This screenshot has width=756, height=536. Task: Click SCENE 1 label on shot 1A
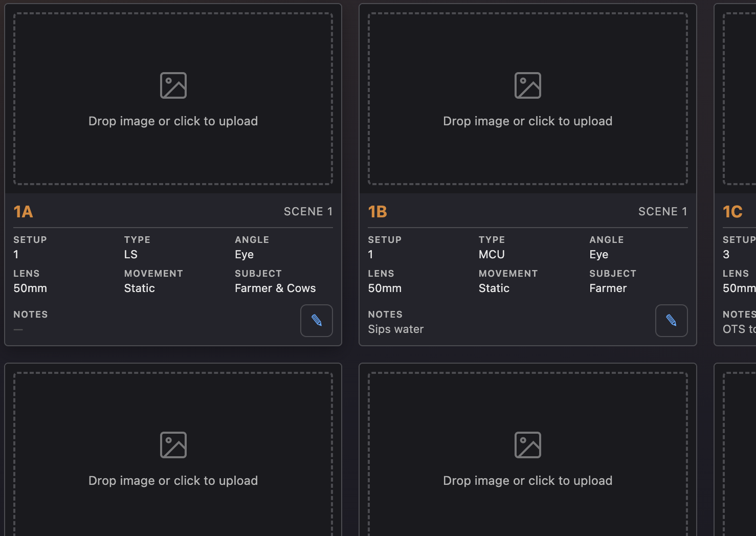point(308,211)
